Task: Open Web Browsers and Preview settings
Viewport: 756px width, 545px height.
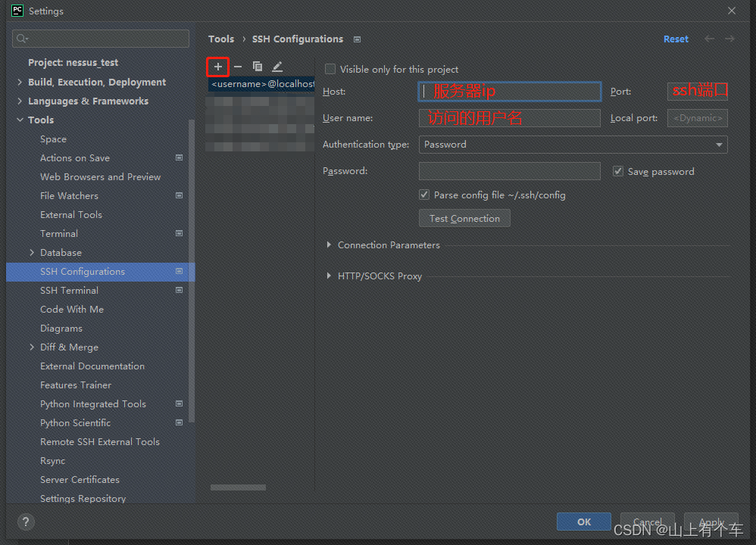Action: click(x=100, y=177)
